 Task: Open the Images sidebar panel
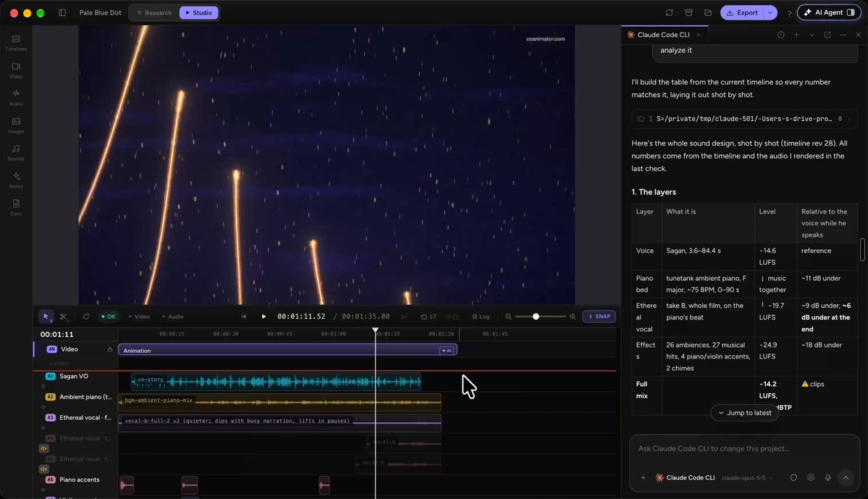pyautogui.click(x=16, y=125)
